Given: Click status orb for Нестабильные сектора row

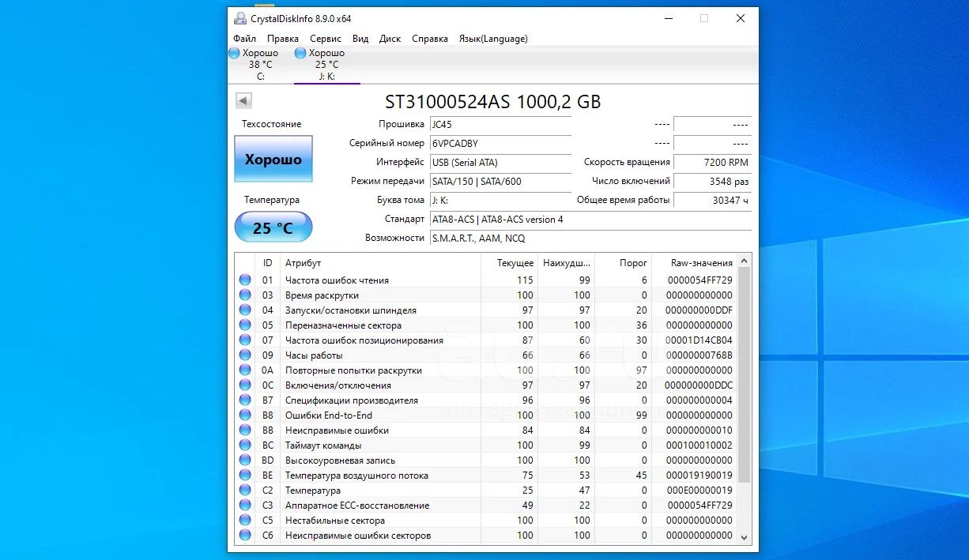Looking at the screenshot, I should point(245,521).
